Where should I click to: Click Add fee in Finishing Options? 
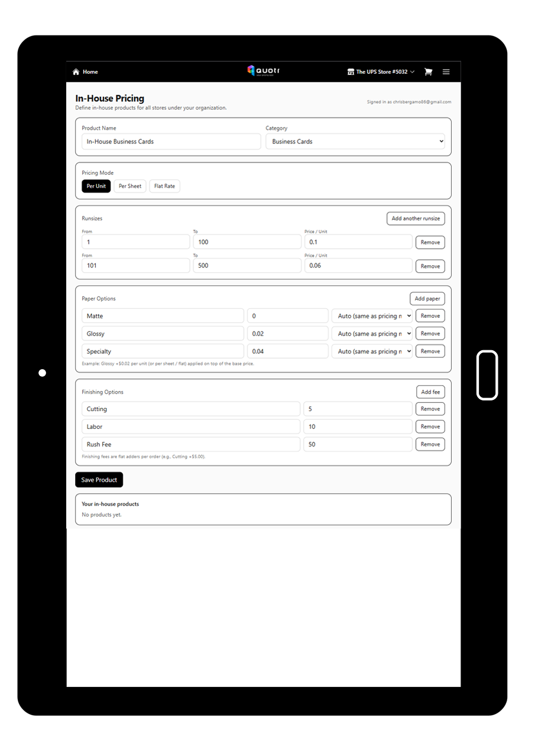(430, 392)
